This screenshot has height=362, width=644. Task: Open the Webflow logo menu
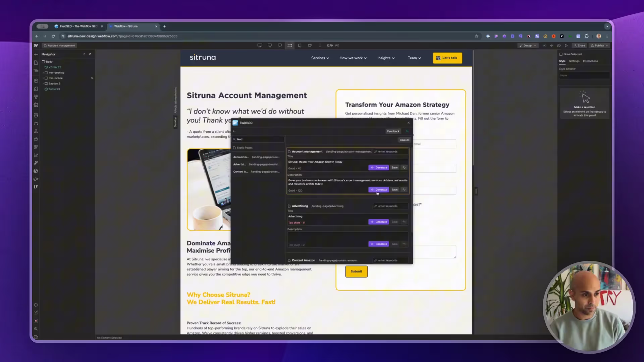(36, 46)
